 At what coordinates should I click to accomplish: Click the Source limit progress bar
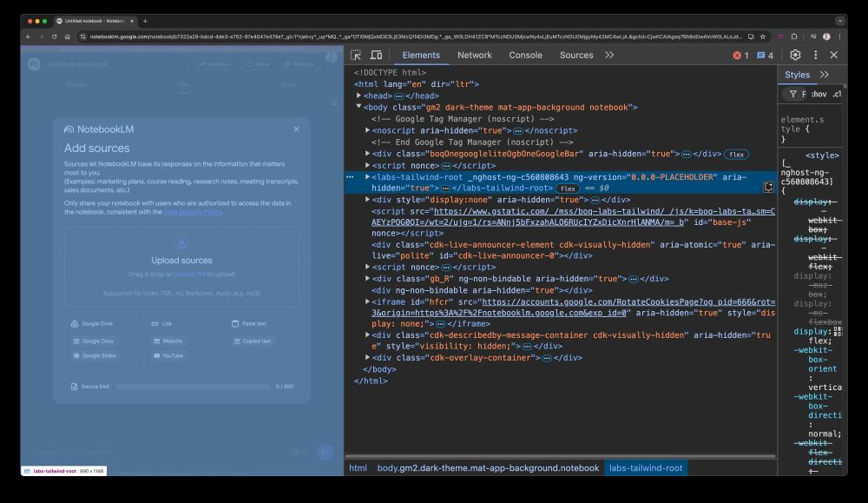click(194, 387)
